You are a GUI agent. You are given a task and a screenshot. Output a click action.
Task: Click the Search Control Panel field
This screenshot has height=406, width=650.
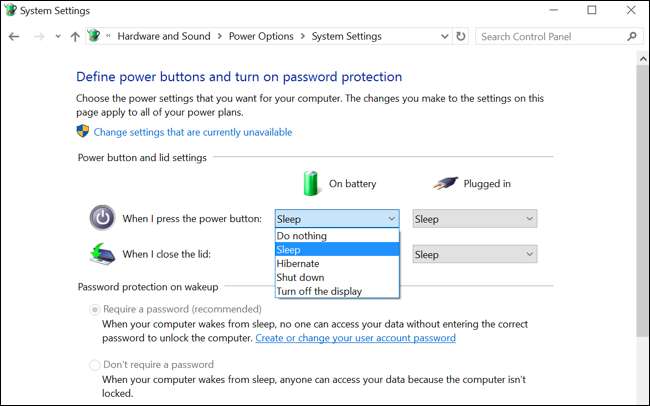point(550,36)
